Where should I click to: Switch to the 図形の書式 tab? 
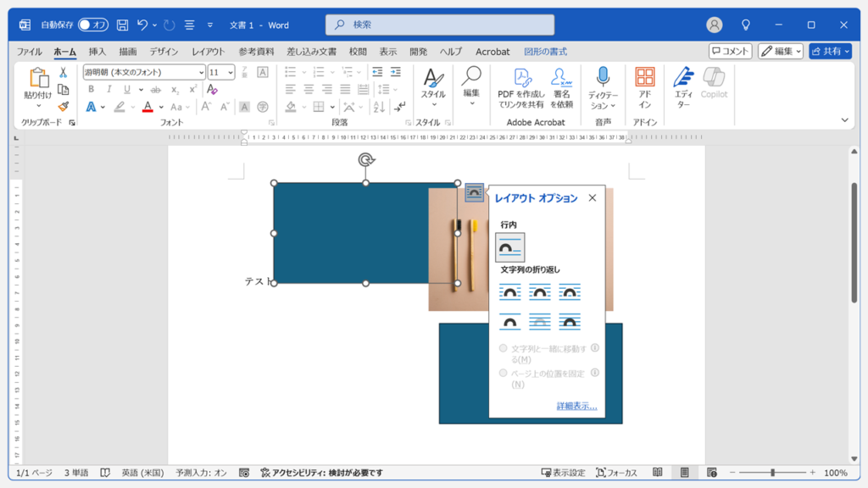pyautogui.click(x=545, y=52)
